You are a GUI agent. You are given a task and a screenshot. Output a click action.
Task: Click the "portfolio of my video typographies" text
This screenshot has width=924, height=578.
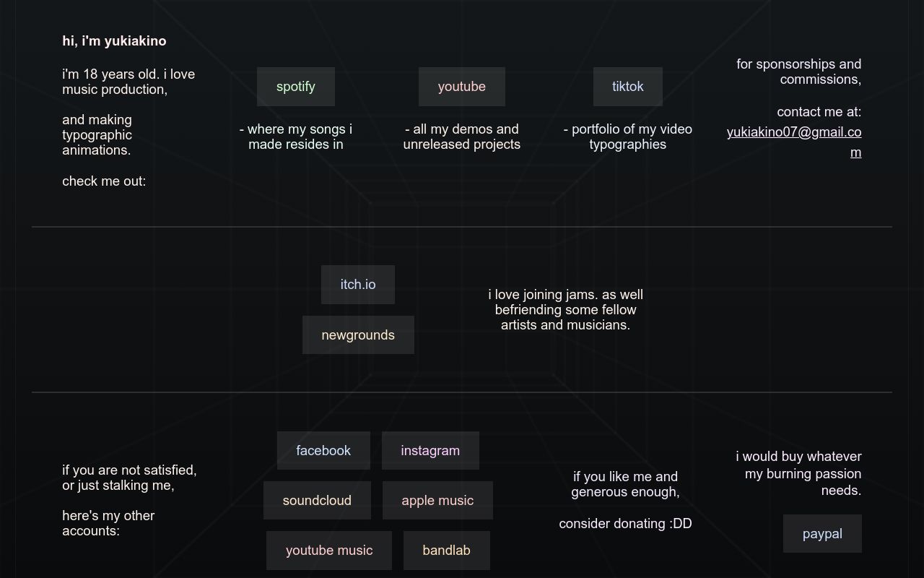[627, 137]
